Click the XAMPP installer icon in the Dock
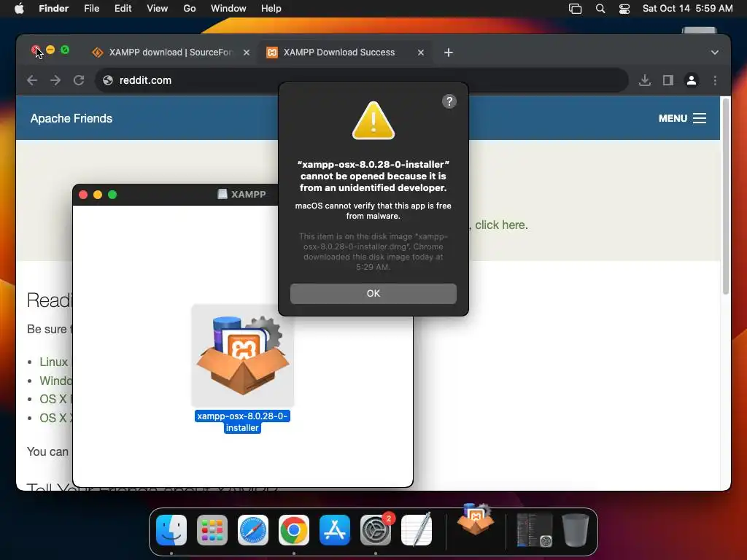Image resolution: width=747 pixels, height=560 pixels. point(476,519)
